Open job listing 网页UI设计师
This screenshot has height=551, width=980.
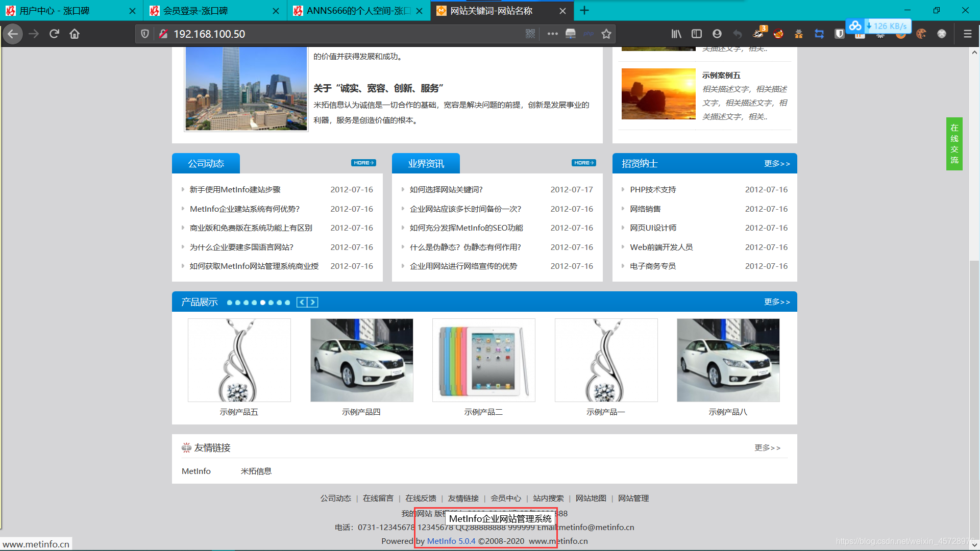[653, 228]
